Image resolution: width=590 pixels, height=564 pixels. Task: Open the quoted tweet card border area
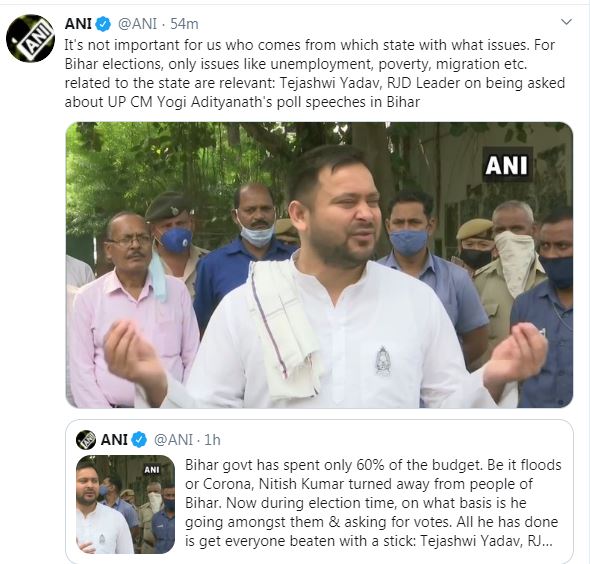click(x=319, y=491)
